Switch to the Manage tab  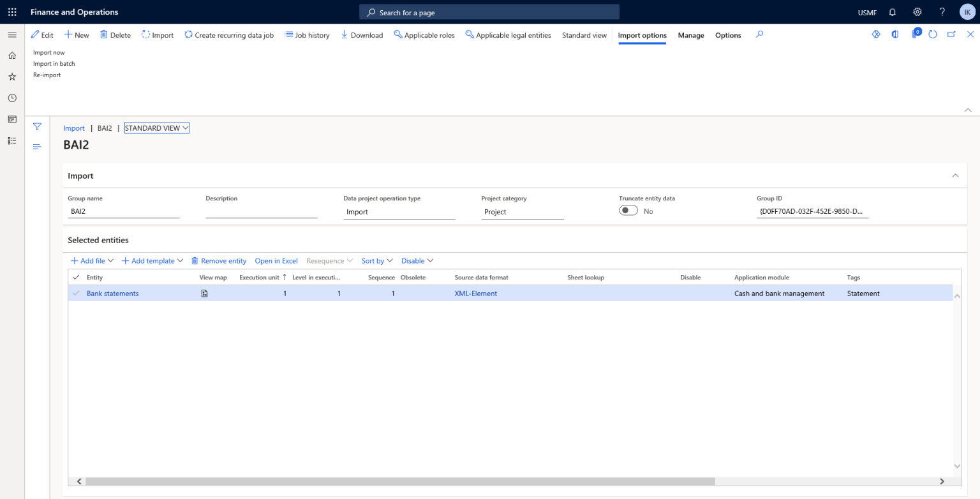(691, 35)
